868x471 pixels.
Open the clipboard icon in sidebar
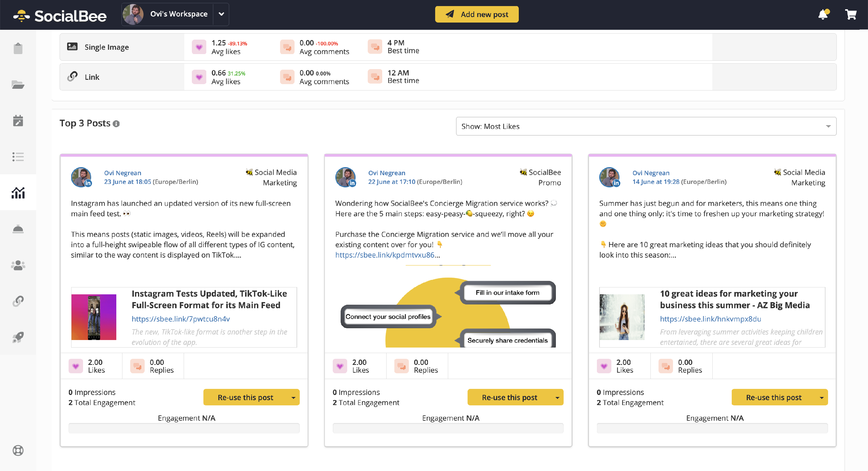pyautogui.click(x=18, y=48)
